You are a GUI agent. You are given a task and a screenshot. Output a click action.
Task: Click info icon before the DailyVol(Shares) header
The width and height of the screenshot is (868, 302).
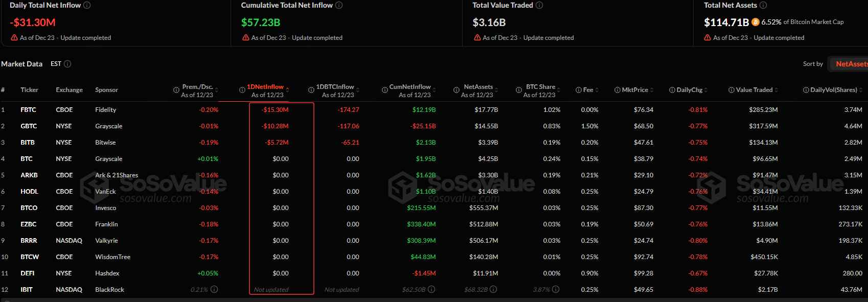pyautogui.click(x=806, y=90)
